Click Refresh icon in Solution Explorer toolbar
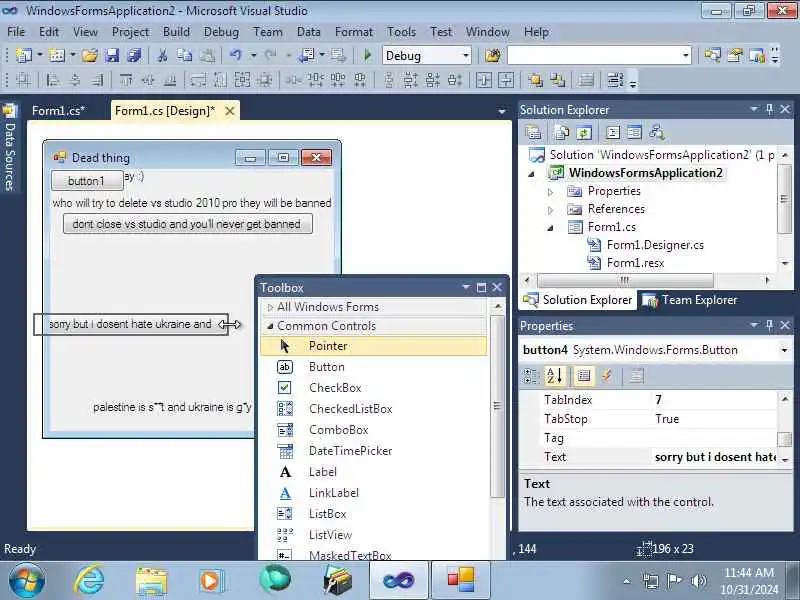The height and width of the screenshot is (600, 800). click(584, 133)
